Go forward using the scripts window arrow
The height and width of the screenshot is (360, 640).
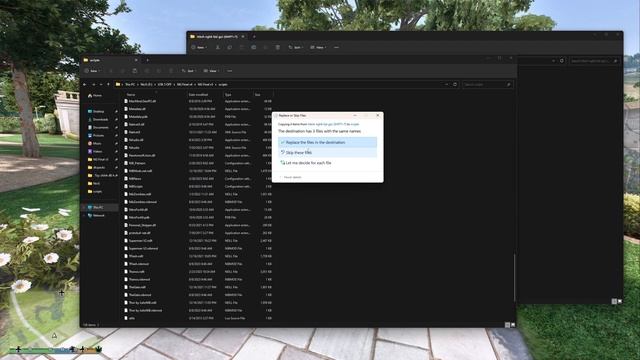coord(93,84)
